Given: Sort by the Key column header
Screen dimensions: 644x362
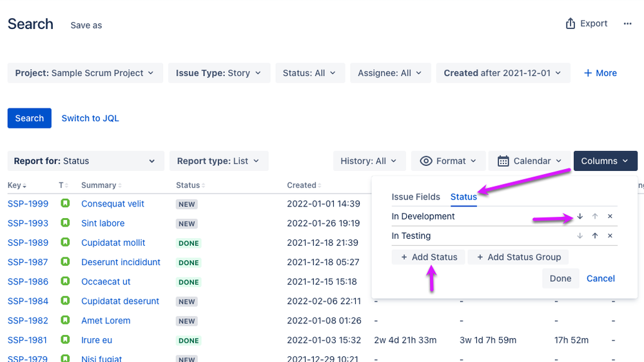Looking at the screenshot, I should [17, 185].
